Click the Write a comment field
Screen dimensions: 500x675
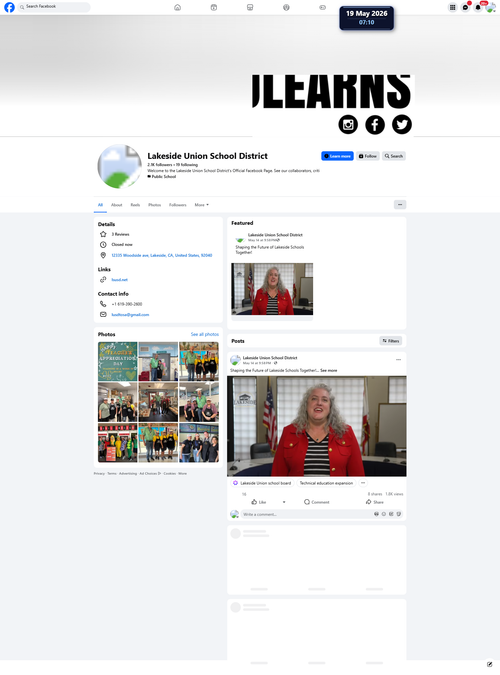[x=322, y=514]
